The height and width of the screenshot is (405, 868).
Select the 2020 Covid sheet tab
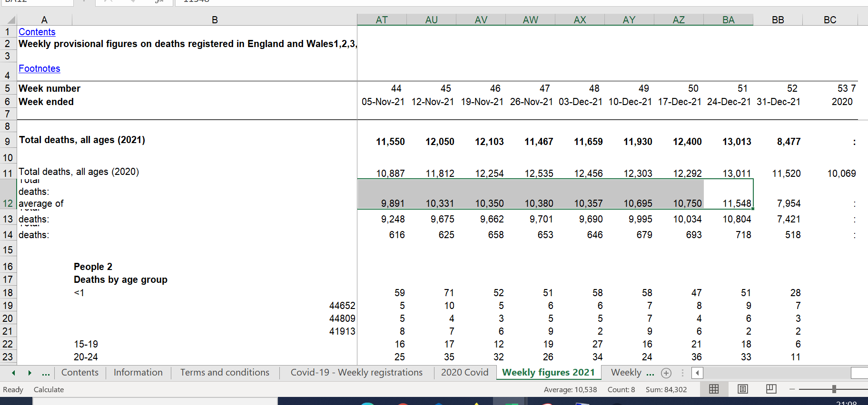[x=464, y=373]
